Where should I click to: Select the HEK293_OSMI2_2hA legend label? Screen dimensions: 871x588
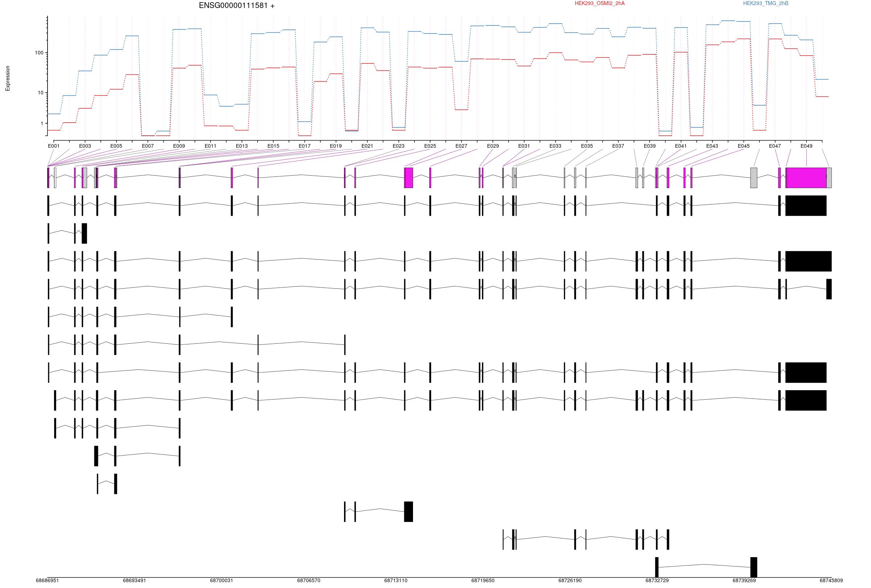pos(600,3)
